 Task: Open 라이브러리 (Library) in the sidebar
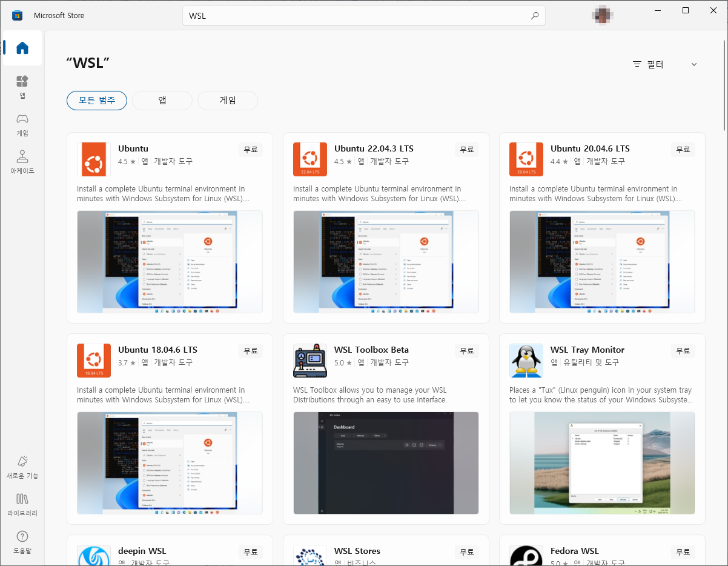(22, 505)
